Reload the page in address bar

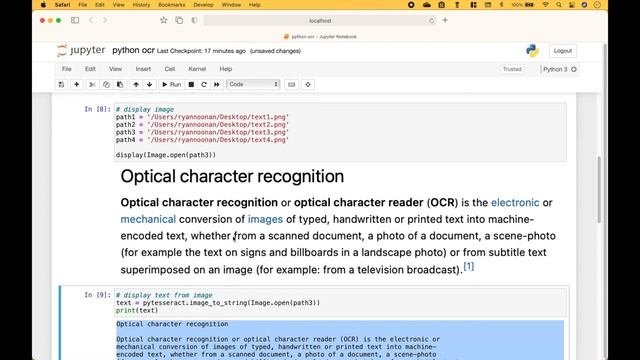pos(431,20)
